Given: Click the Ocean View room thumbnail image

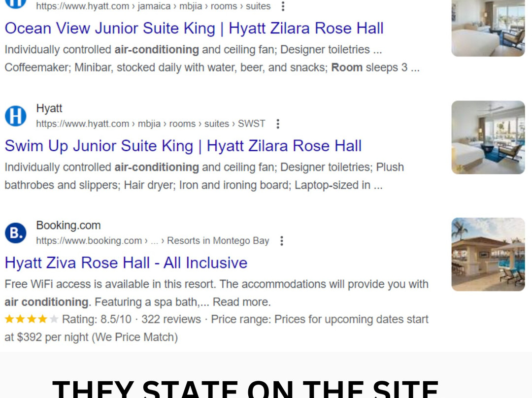Looking at the screenshot, I should coord(488,29).
